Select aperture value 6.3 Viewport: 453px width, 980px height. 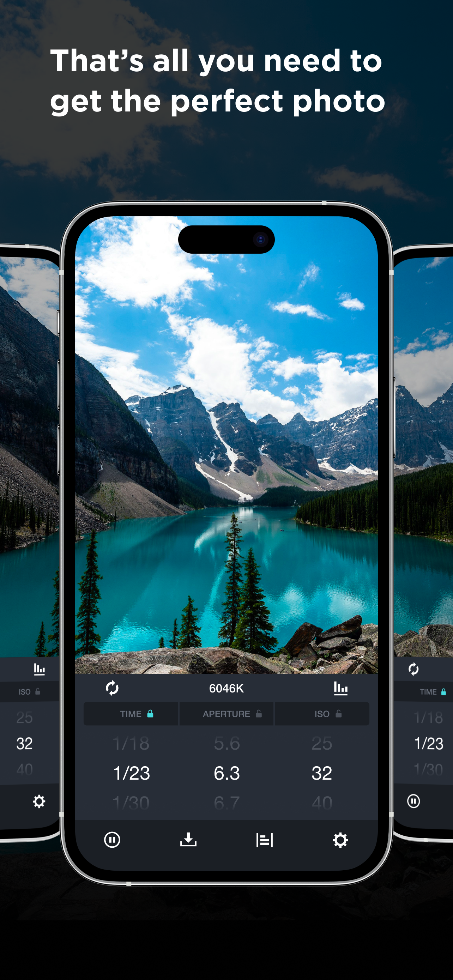(227, 773)
